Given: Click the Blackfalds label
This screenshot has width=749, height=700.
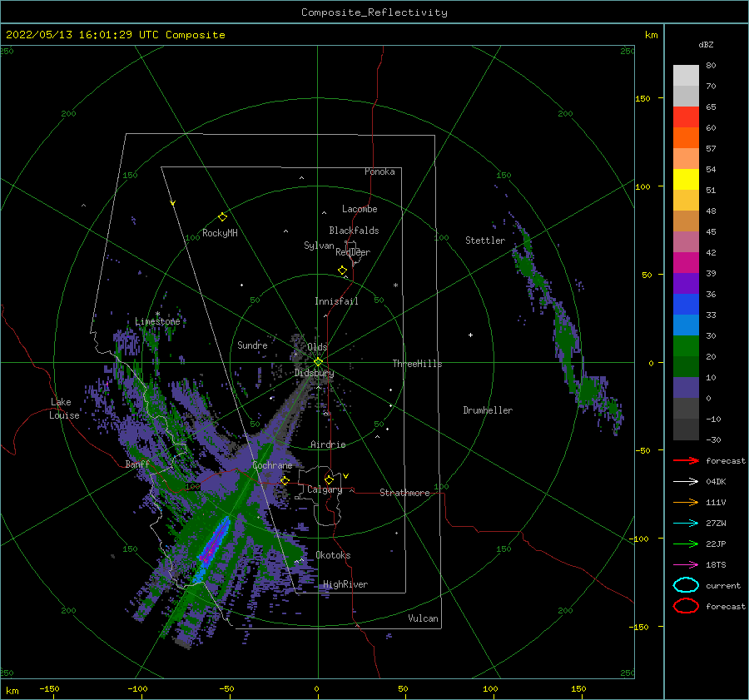Looking at the screenshot, I should (x=354, y=231).
